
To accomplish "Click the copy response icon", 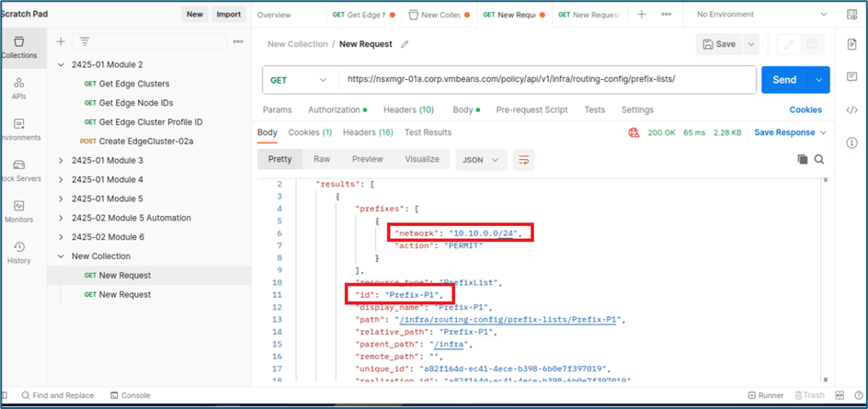I will point(802,159).
